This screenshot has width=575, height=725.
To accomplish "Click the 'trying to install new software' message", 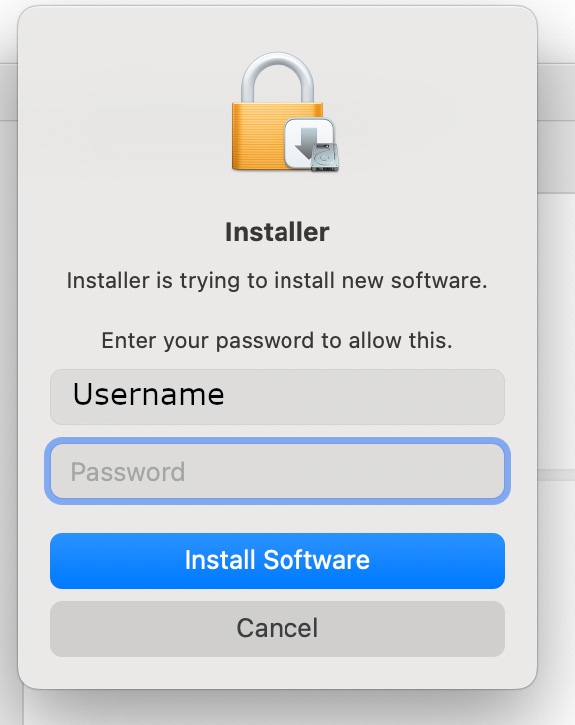I will (x=277, y=281).
